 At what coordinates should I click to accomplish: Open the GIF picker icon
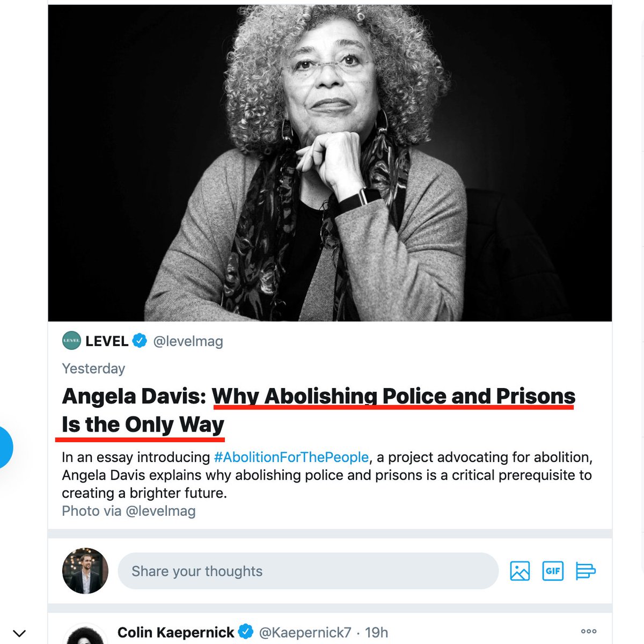[x=553, y=571]
